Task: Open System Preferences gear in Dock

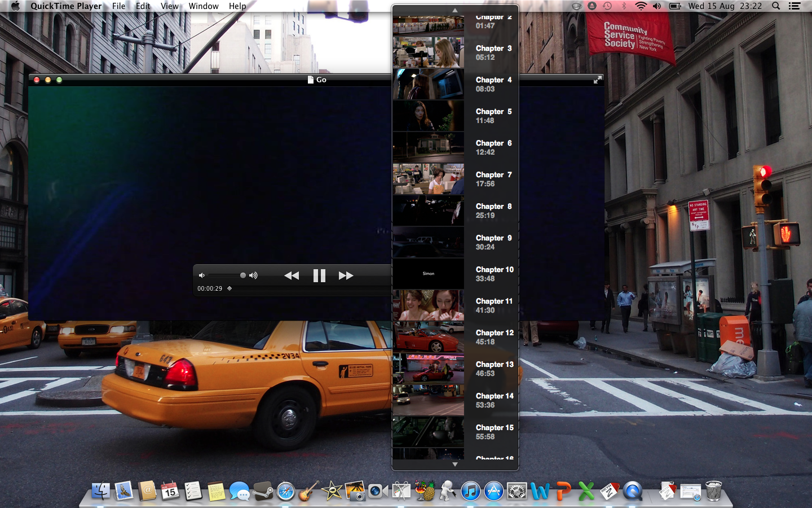Action: pos(517,491)
